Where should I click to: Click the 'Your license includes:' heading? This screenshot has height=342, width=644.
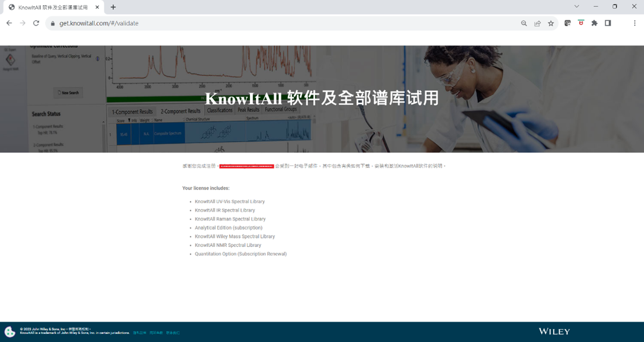tap(206, 188)
